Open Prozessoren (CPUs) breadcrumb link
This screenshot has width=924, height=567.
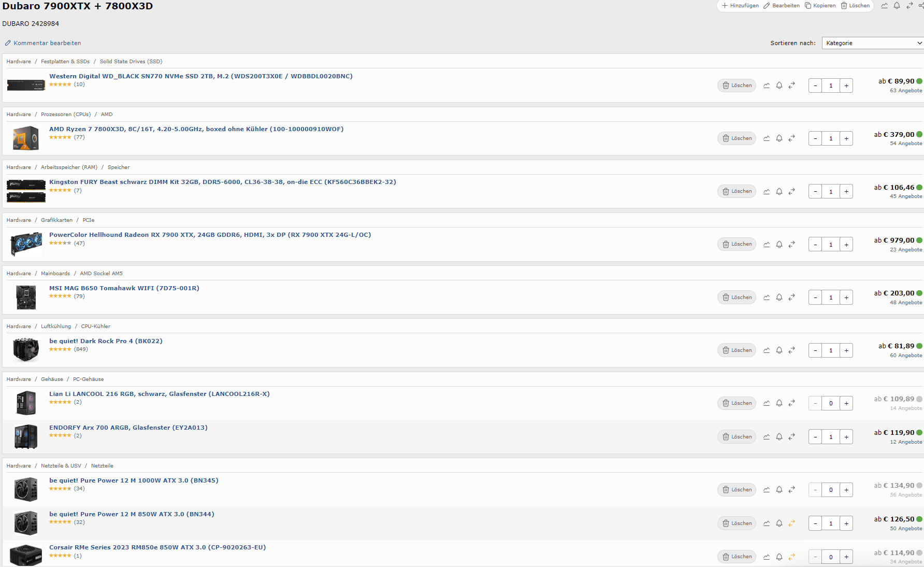pyautogui.click(x=66, y=115)
